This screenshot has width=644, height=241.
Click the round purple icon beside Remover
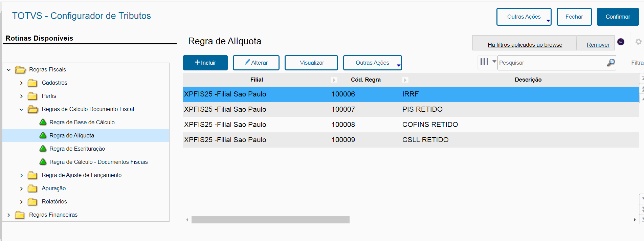click(621, 42)
